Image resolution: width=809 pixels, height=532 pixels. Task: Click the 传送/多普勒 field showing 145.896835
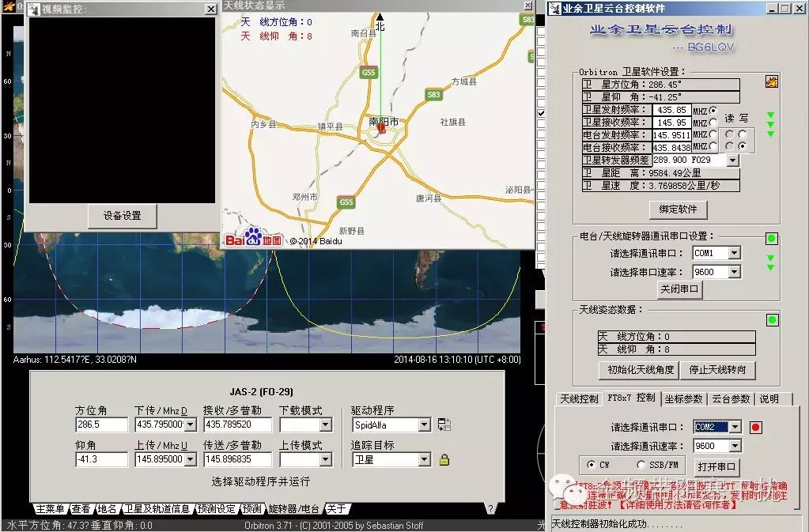237,458
